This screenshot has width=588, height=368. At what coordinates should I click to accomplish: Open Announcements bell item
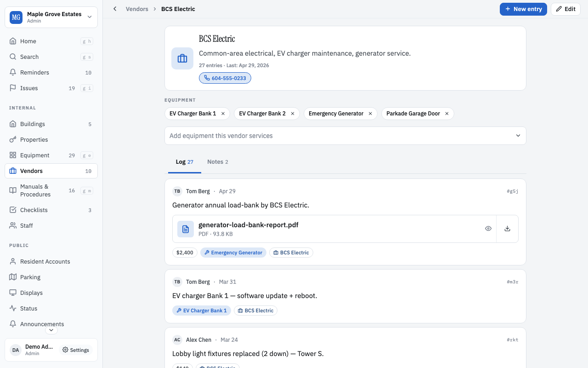[x=51, y=324]
